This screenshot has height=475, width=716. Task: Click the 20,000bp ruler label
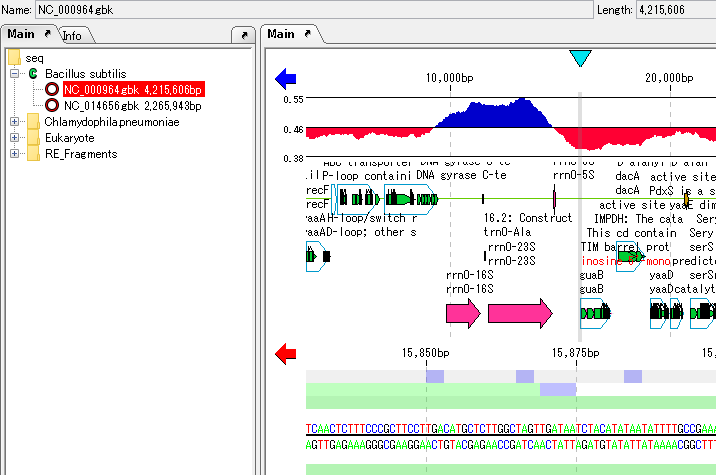click(669, 78)
